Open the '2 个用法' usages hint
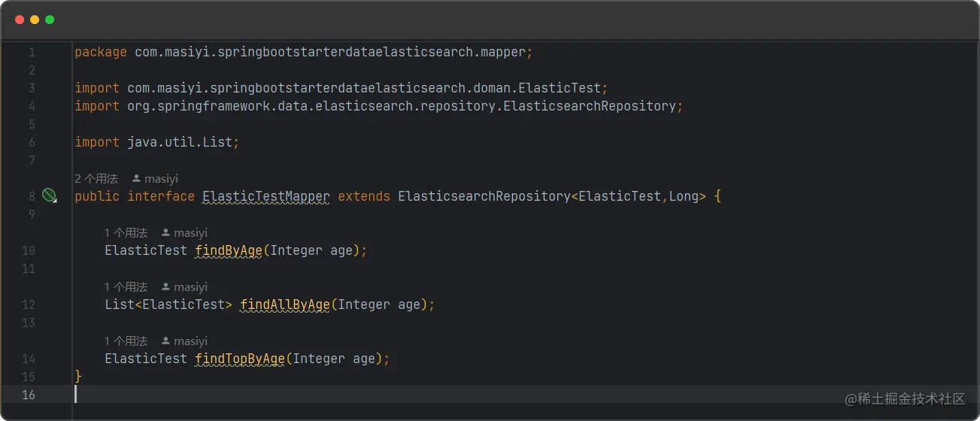Viewport: 980px width, 421px height. [x=96, y=179]
